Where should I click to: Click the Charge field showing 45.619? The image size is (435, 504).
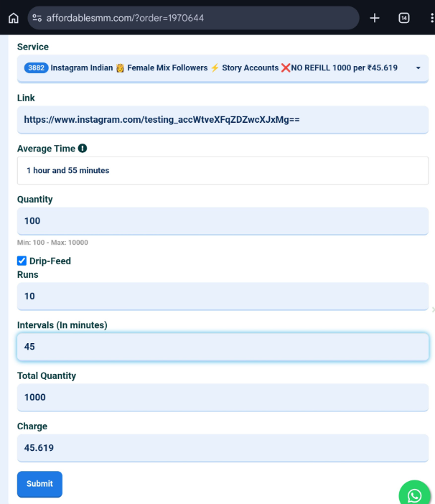223,448
